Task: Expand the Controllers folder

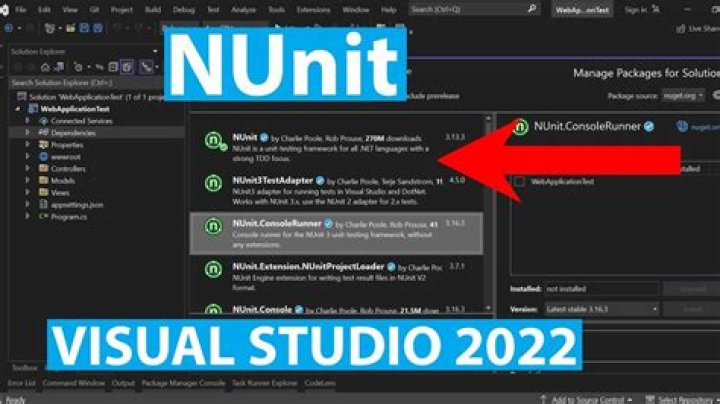Action: [x=27, y=168]
